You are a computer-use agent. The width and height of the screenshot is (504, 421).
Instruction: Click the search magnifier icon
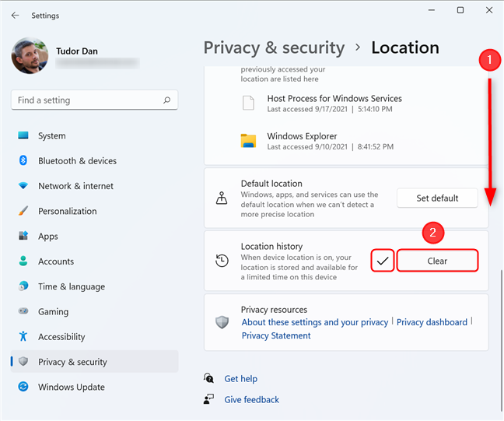click(166, 100)
